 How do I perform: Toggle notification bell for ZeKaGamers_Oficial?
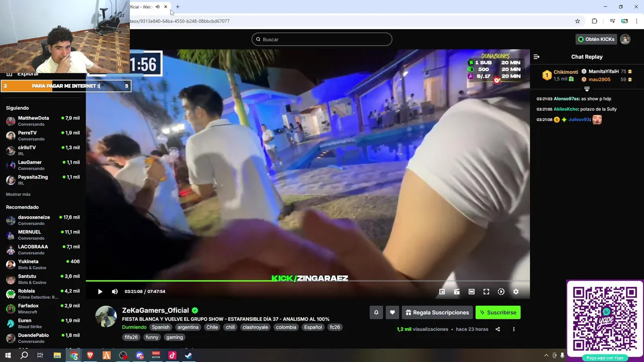376,312
